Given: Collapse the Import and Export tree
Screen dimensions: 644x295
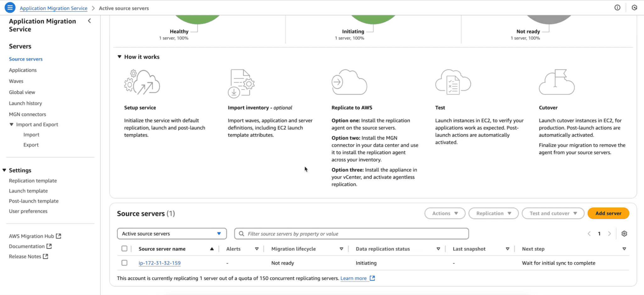Looking at the screenshot, I should pyautogui.click(x=12, y=125).
